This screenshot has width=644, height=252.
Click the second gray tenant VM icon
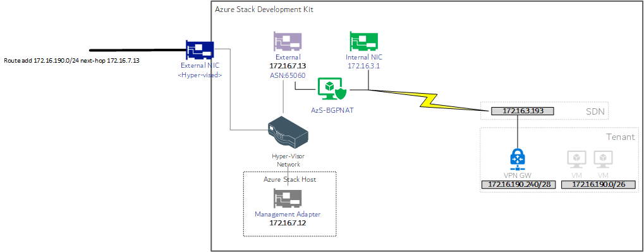pyautogui.click(x=603, y=160)
